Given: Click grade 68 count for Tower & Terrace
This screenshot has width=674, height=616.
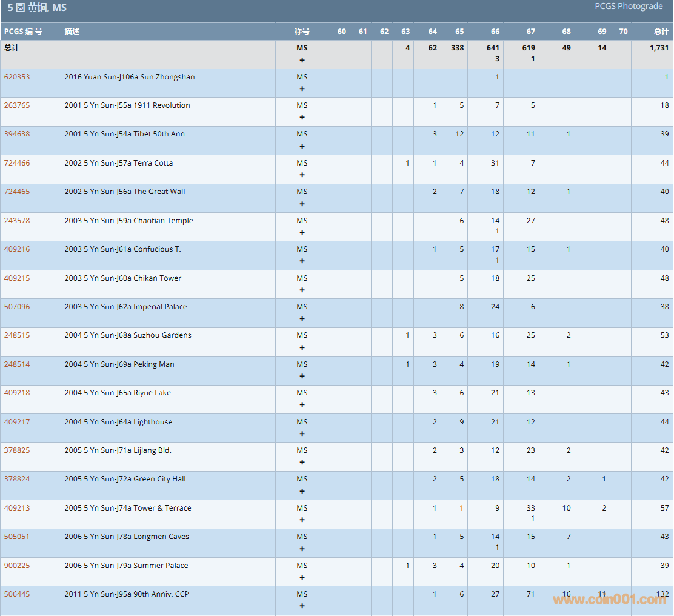Looking at the screenshot, I should tap(566, 508).
